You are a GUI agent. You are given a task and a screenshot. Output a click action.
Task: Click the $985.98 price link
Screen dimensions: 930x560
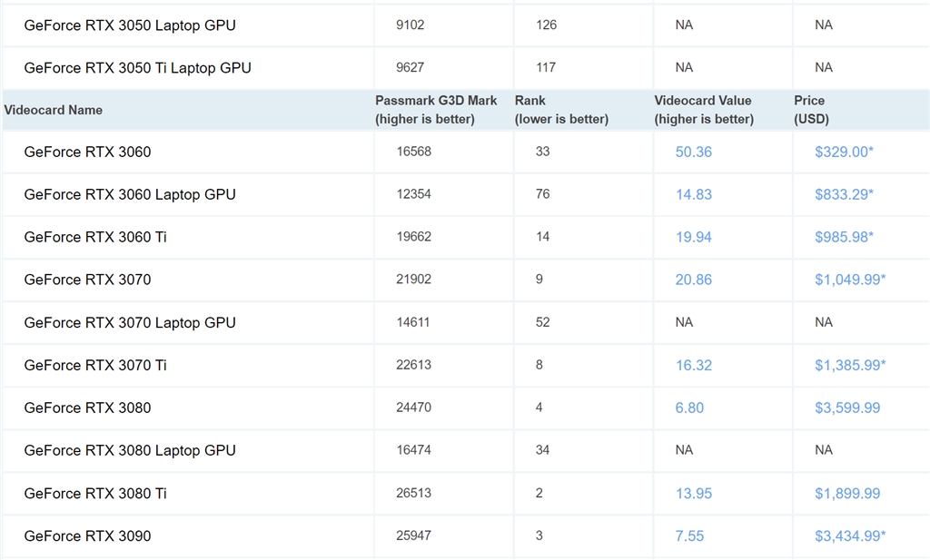click(844, 237)
